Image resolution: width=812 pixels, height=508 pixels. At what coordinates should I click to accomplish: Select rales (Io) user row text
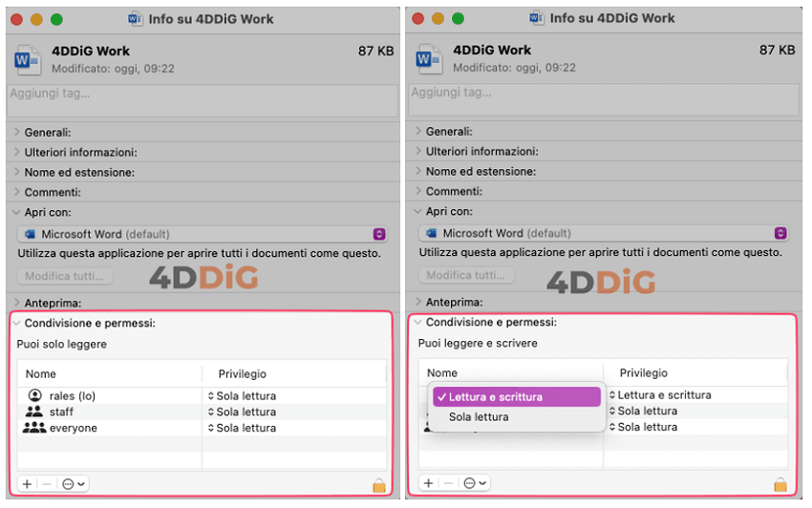pyautogui.click(x=73, y=396)
